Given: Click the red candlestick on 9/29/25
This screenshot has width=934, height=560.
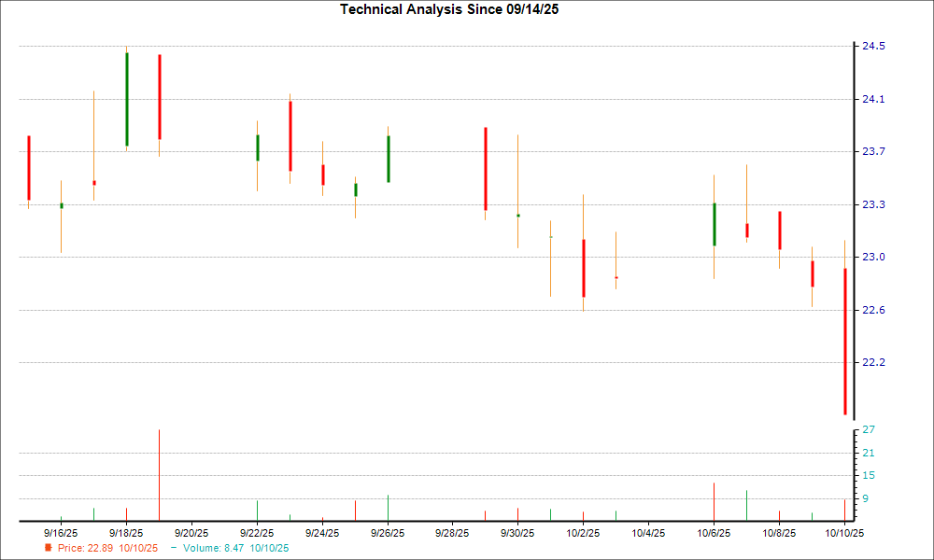Looking at the screenshot, I should click(x=486, y=169).
